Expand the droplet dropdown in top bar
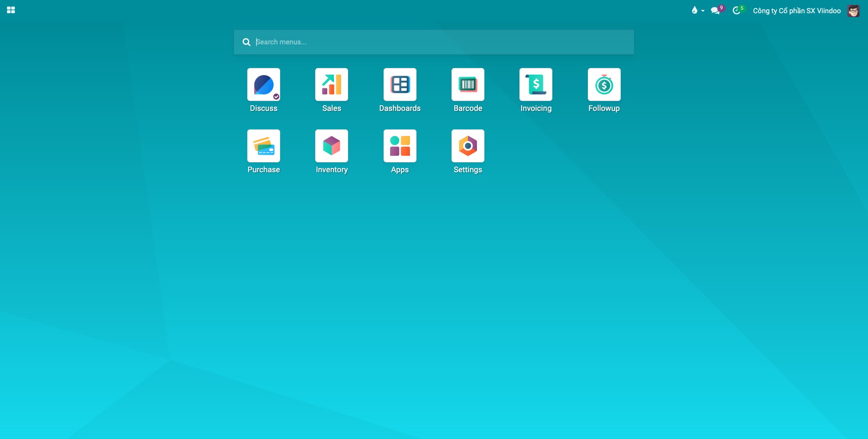The width and height of the screenshot is (868, 439). (698, 10)
